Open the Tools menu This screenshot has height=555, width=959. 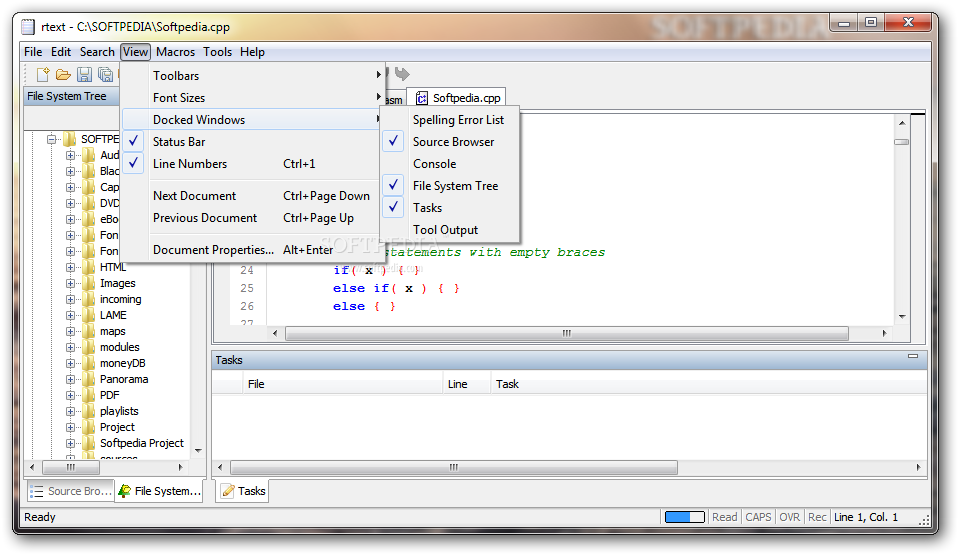[x=217, y=52]
